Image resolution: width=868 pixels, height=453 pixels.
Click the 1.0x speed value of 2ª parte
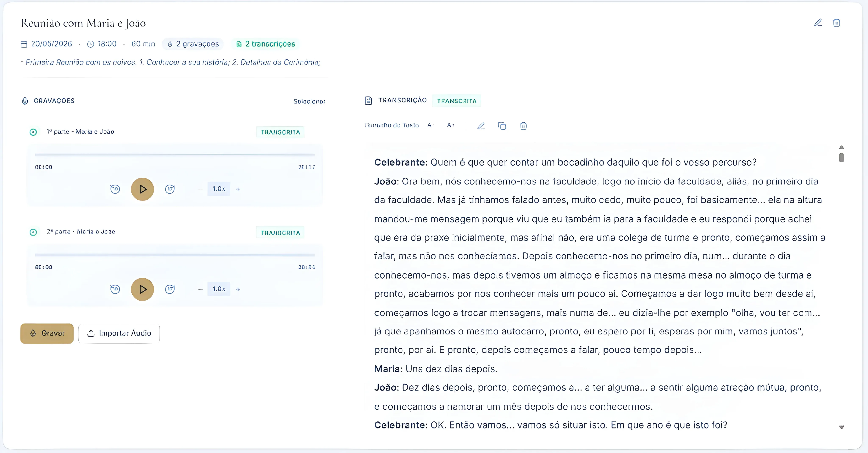[x=219, y=289]
